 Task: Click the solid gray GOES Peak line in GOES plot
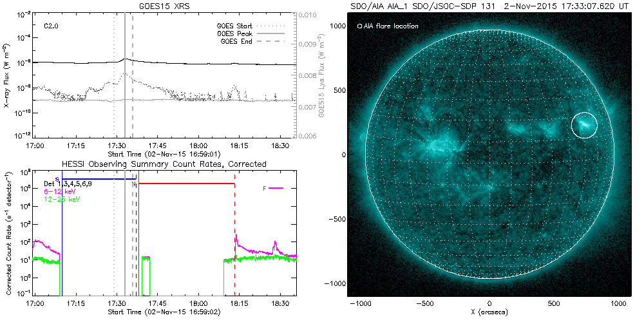(124, 76)
